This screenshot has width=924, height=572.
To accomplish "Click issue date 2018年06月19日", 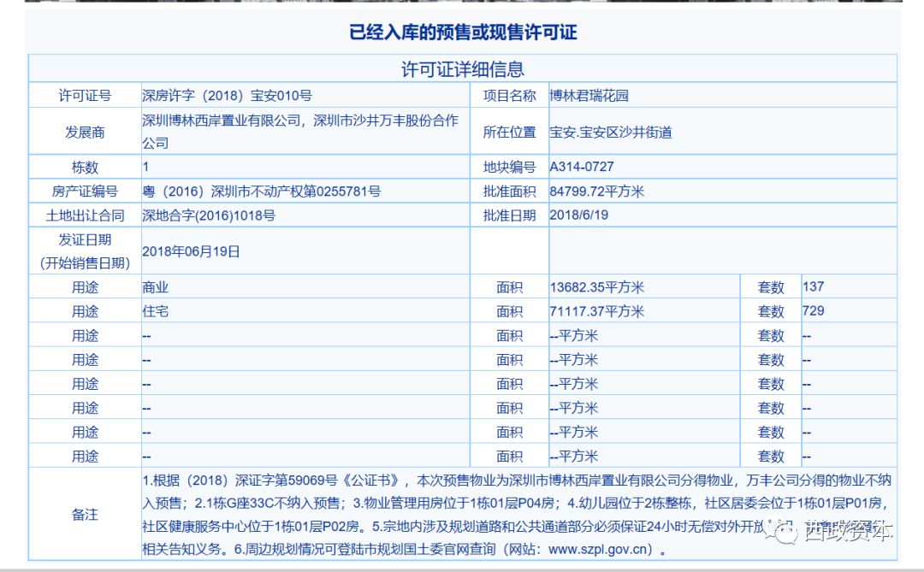I will click(x=191, y=251).
